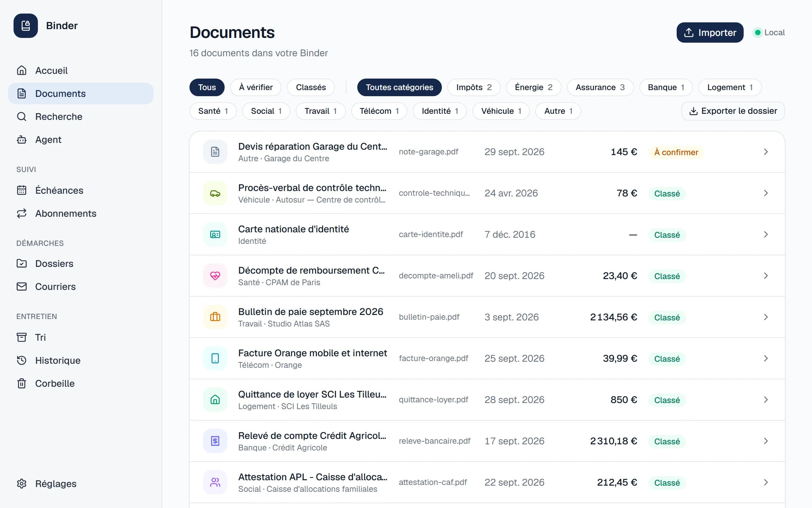Viewport: 812px width, 508px height.
Task: Click the Réglages gear icon
Action: pyautogui.click(x=22, y=484)
